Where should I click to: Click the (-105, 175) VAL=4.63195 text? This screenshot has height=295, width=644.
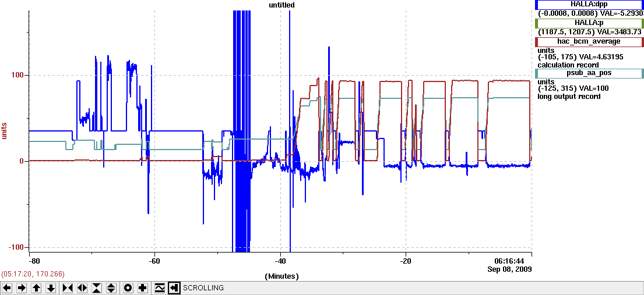click(x=580, y=57)
